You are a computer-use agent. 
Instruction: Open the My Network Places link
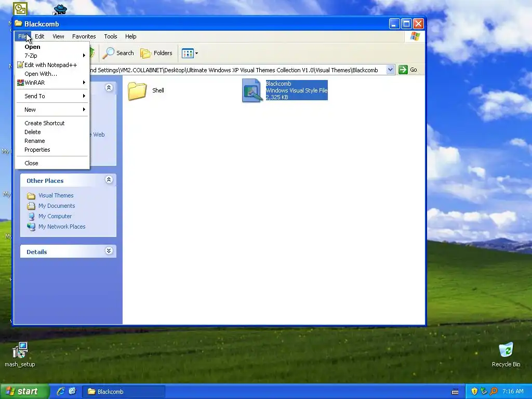coord(62,227)
